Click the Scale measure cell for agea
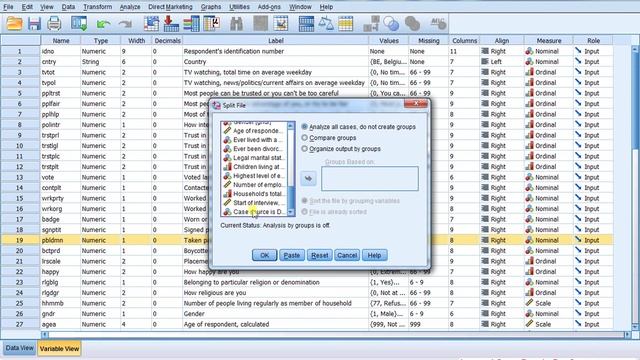 (548, 324)
